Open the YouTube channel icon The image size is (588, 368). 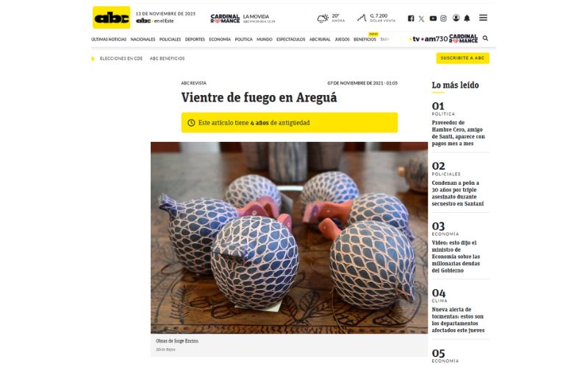coord(433,18)
